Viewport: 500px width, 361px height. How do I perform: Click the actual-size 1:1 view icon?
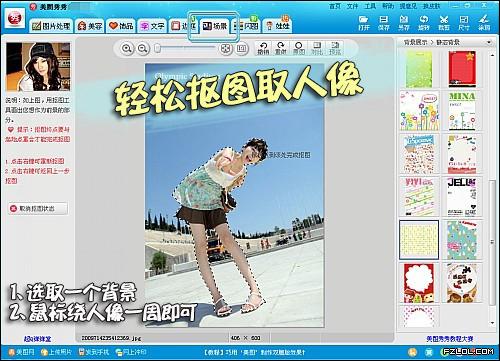pyautogui.click(x=242, y=49)
